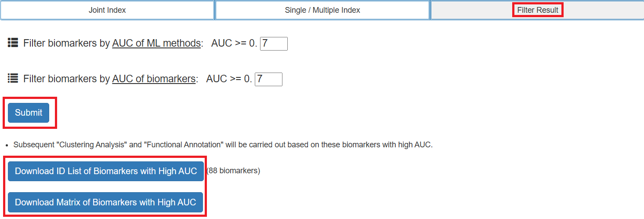Follow the "AUC of biomarkers" underlined link
The image size is (644, 219).
(x=154, y=79)
